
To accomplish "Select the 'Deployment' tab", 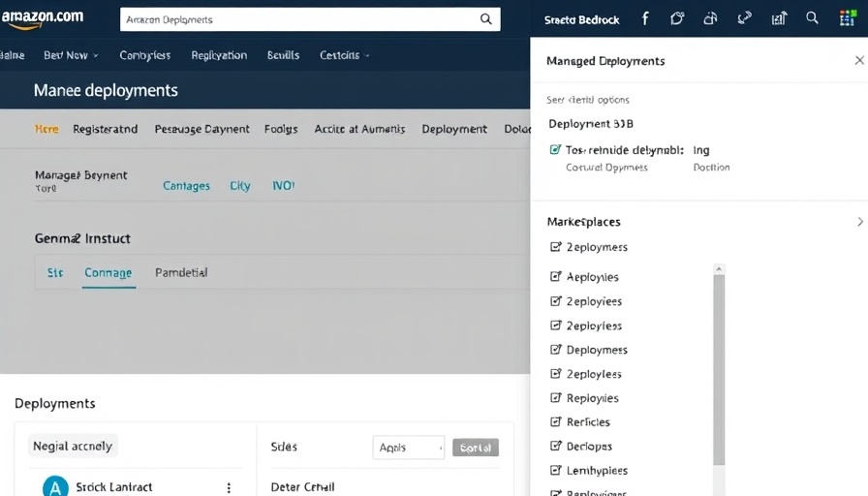I will tap(454, 129).
